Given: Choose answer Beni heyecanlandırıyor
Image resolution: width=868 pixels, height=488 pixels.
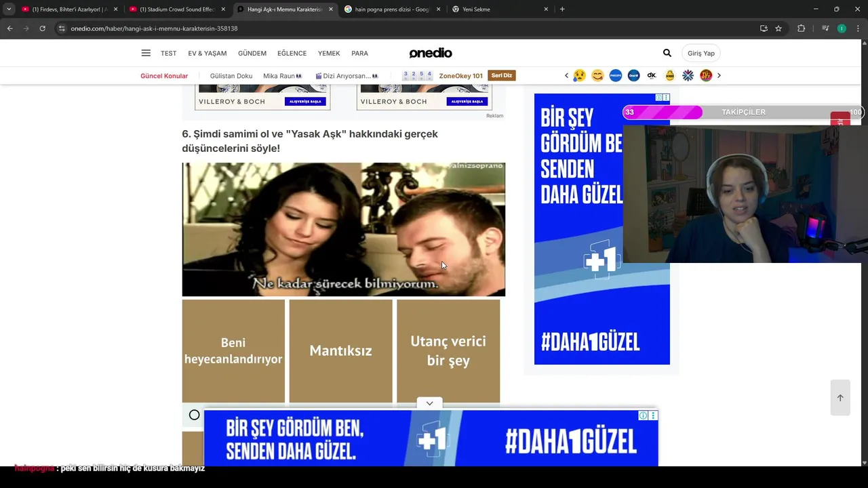Looking at the screenshot, I should (x=233, y=351).
